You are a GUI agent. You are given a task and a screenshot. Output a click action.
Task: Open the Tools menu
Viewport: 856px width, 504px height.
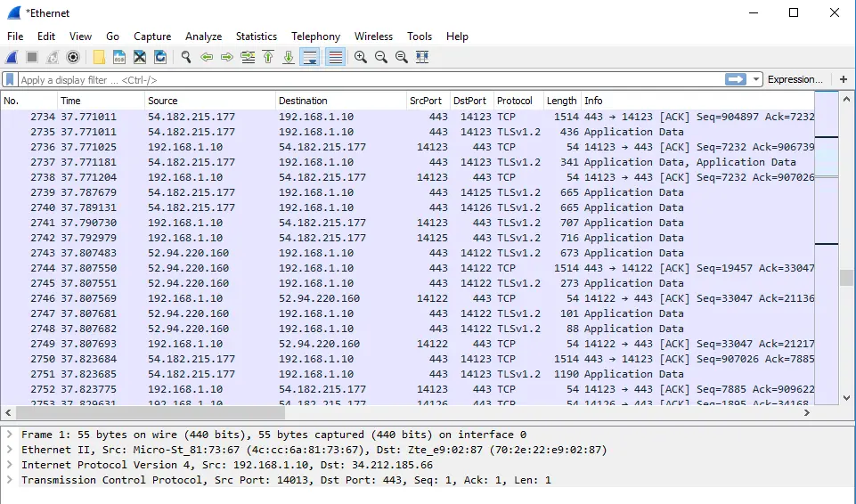point(420,36)
